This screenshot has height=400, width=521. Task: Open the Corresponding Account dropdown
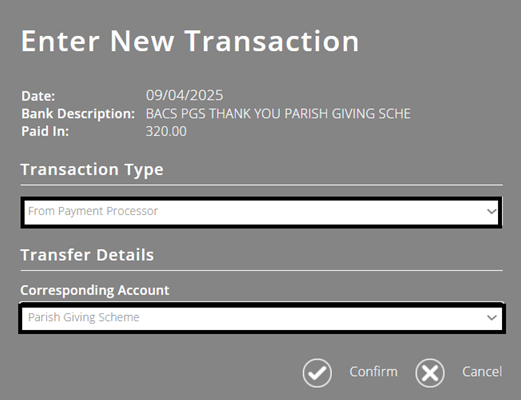[262, 318]
